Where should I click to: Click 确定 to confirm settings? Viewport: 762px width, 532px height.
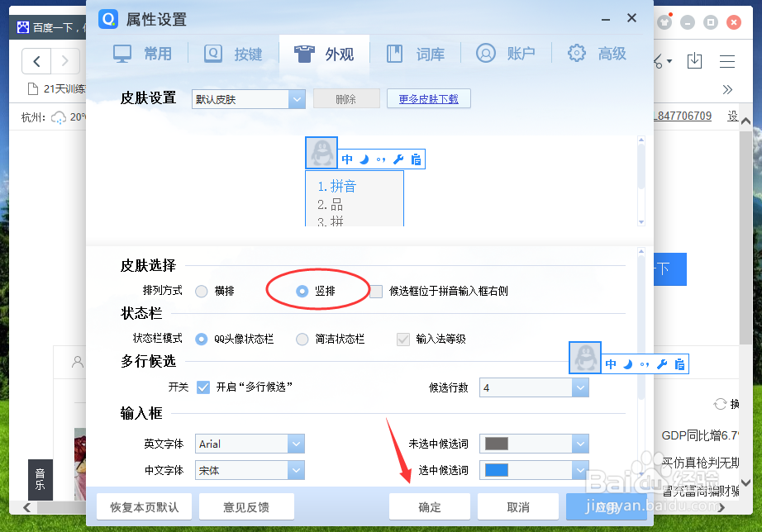click(x=430, y=506)
